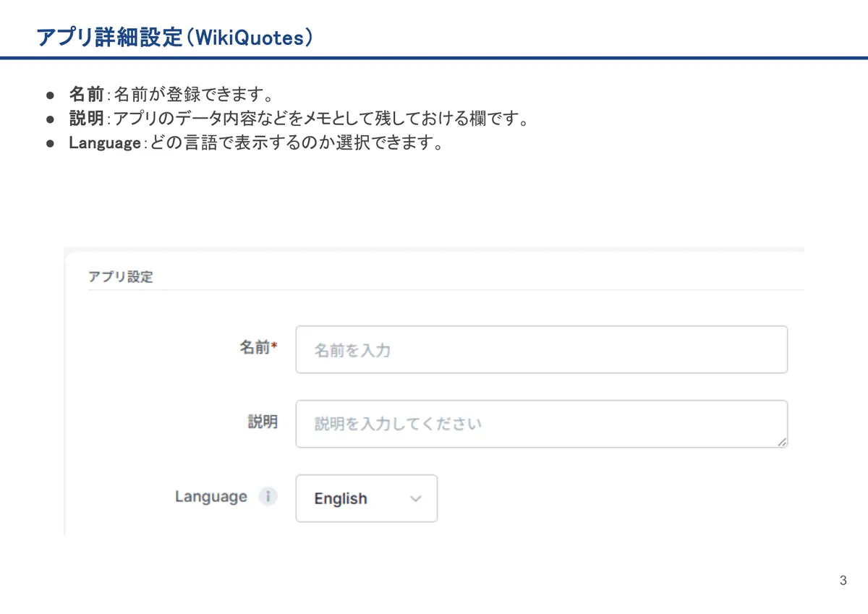
Task: Open the Language dropdown showing English
Action: 367,498
